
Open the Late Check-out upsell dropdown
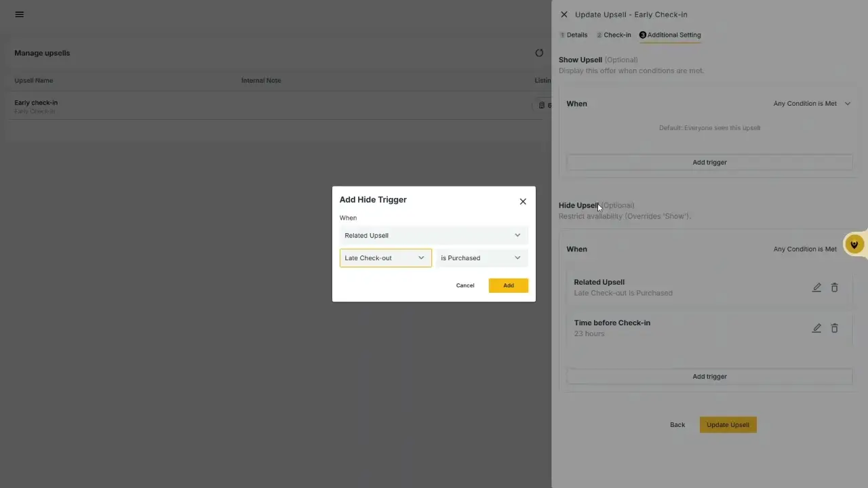(x=386, y=258)
